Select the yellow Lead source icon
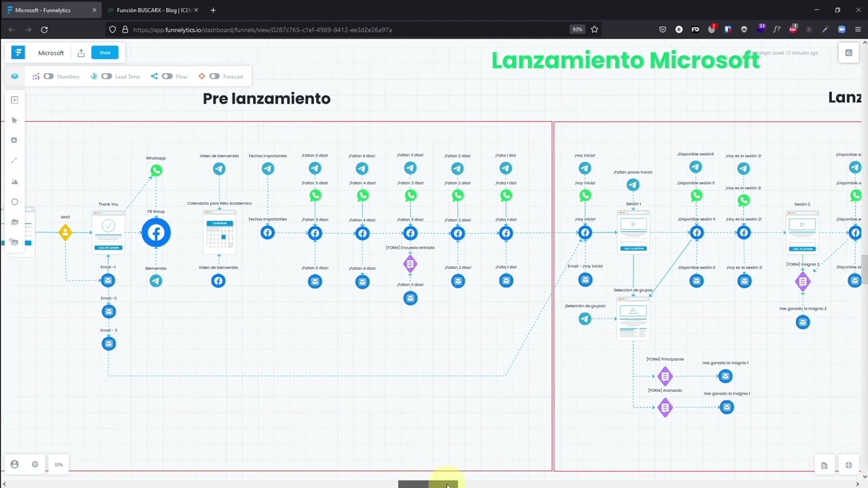Viewport: 868px width, 488px height. tap(65, 232)
